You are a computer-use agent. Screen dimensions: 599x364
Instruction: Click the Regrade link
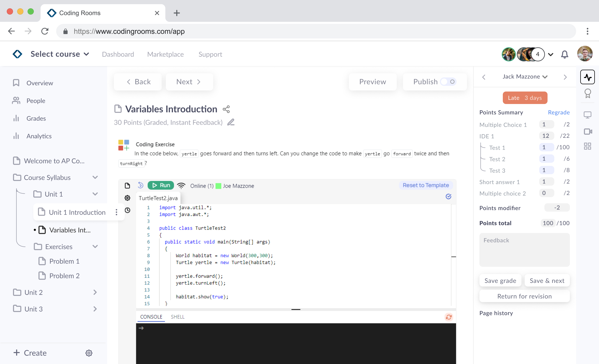tap(559, 112)
